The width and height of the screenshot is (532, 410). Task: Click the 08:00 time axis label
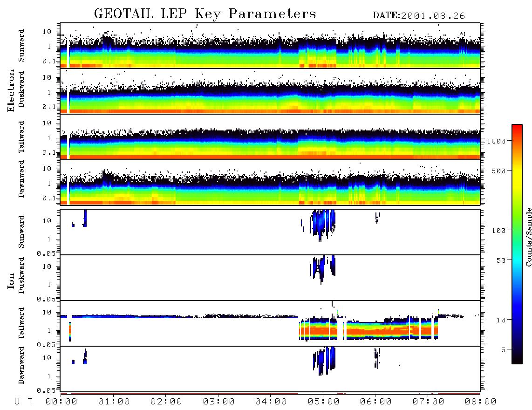[481, 402]
